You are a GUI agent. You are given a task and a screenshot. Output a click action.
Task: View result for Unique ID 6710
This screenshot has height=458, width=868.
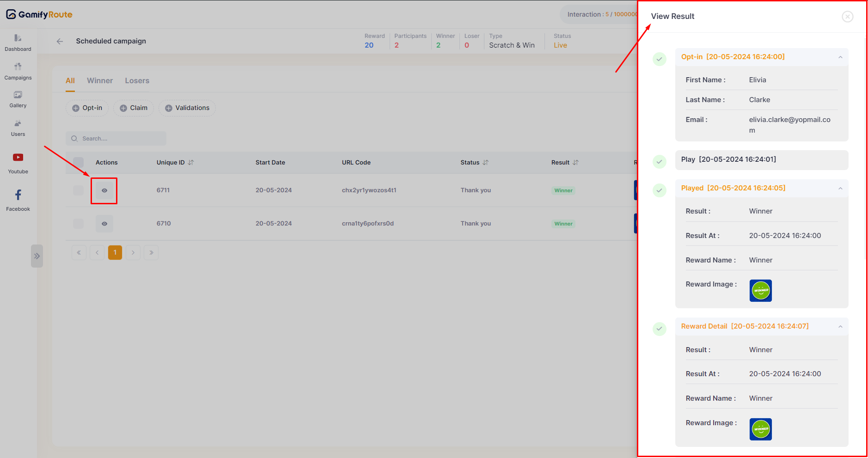[x=104, y=224]
